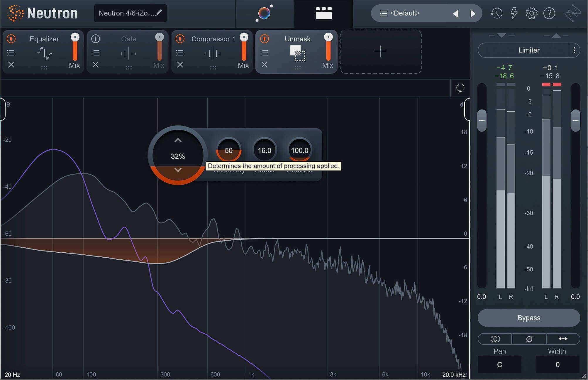Toggle the Unmask module power button
This screenshot has width=588, height=380.
click(x=265, y=39)
